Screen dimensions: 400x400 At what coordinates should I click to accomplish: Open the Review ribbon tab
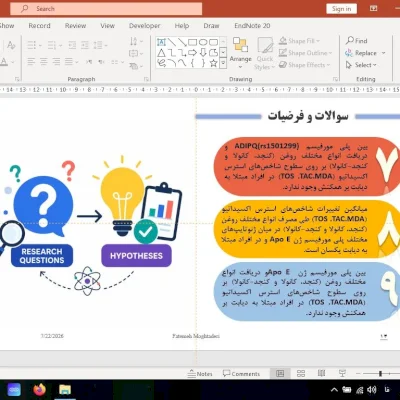click(75, 26)
